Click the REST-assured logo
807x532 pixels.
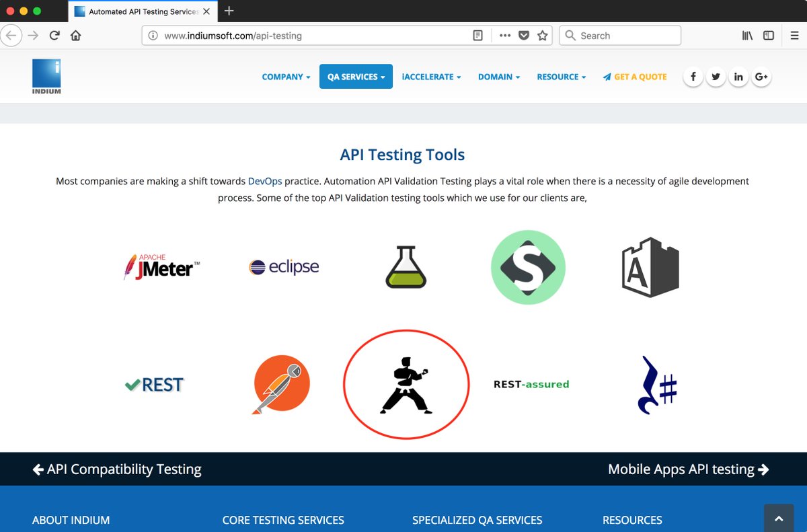coord(531,385)
